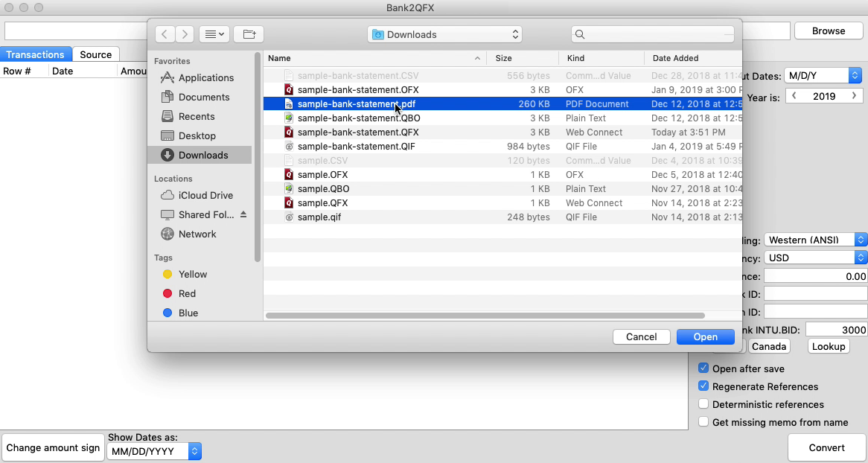Toggle Open after save checkbox
This screenshot has height=463, width=868.
[x=703, y=368]
